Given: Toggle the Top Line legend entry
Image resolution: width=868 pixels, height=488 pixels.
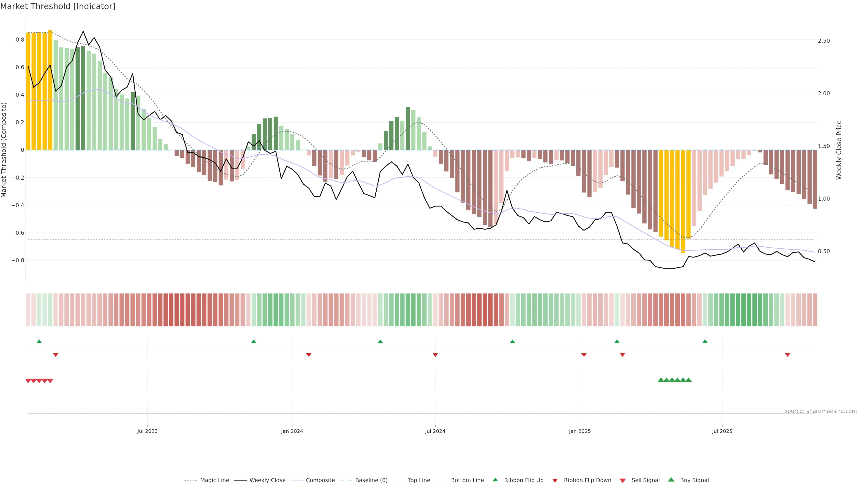Looking at the screenshot, I should [419, 480].
